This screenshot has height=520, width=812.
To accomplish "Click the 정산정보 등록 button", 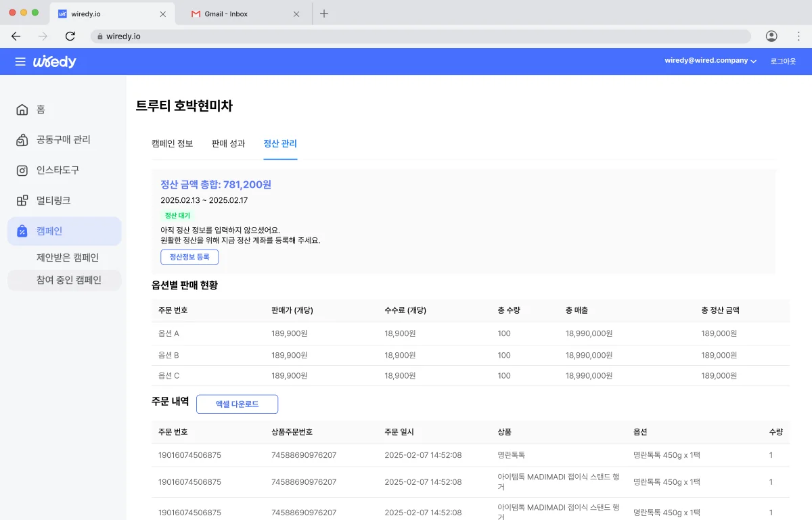I will (189, 257).
